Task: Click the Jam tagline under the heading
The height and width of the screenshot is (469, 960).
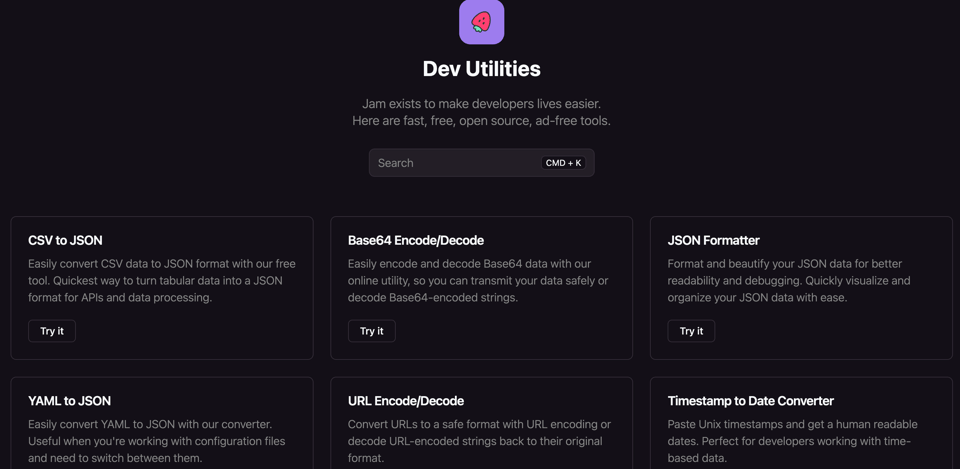Action: (x=481, y=112)
